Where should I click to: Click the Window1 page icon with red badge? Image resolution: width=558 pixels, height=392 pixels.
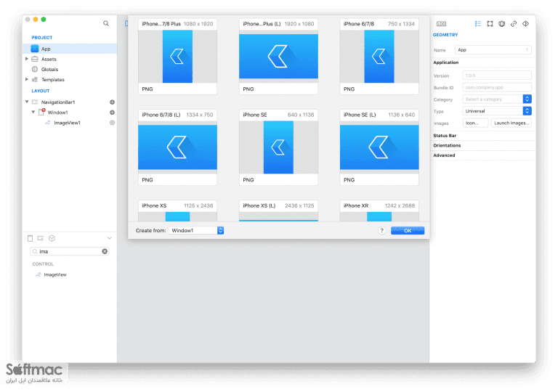coord(41,112)
